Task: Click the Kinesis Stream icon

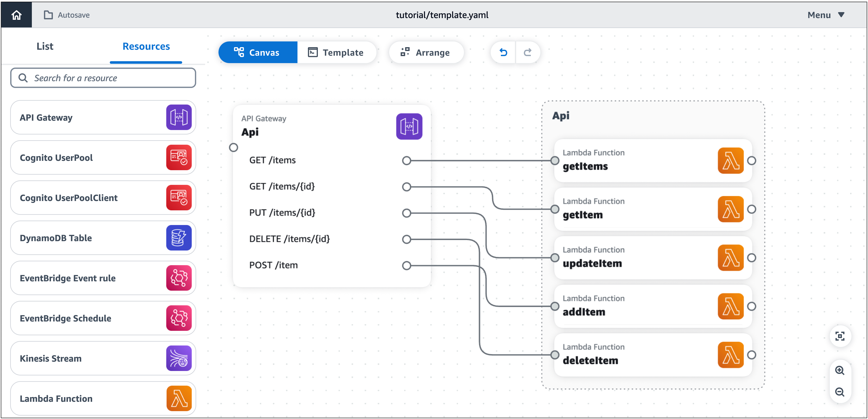Action: (179, 358)
